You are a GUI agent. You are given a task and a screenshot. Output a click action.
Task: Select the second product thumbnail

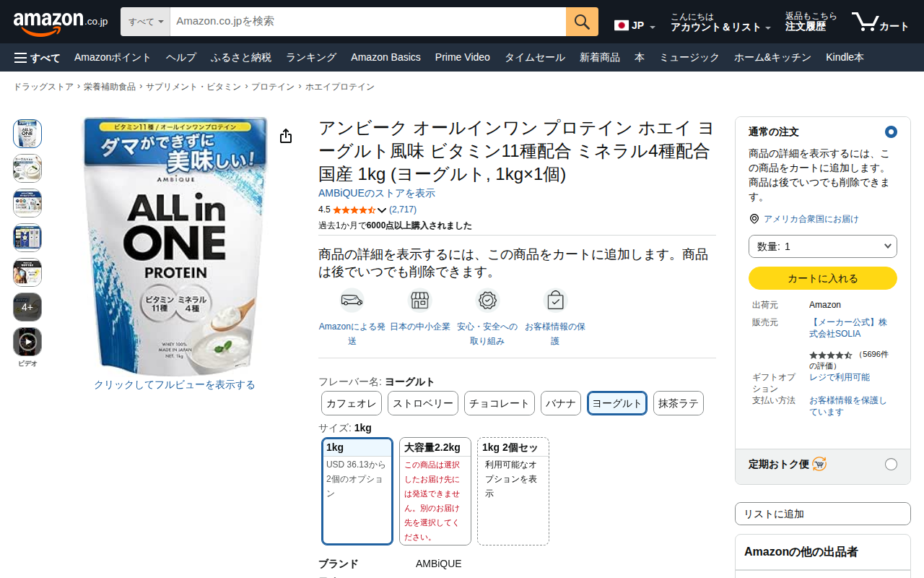27,168
